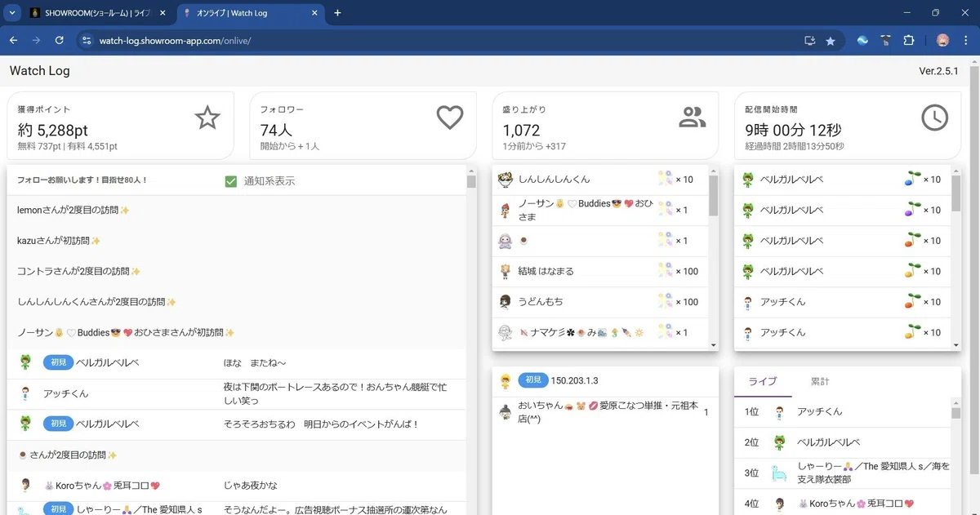Click the install app icon in address bar

coord(809,40)
